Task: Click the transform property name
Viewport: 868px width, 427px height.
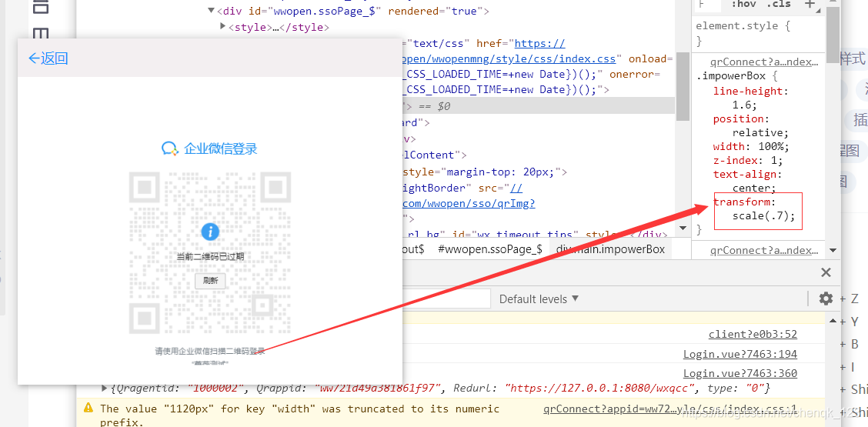Action: coord(741,202)
